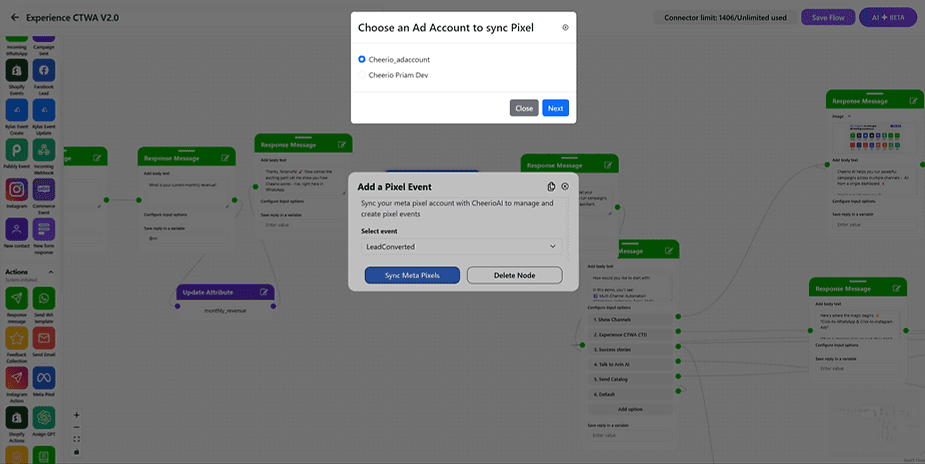The image size is (925, 464).
Task: Edit the top-right Response Message node with image
Action: (x=914, y=101)
